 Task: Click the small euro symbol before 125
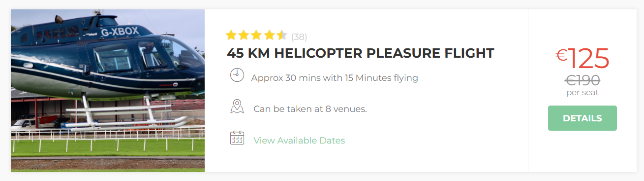point(561,55)
